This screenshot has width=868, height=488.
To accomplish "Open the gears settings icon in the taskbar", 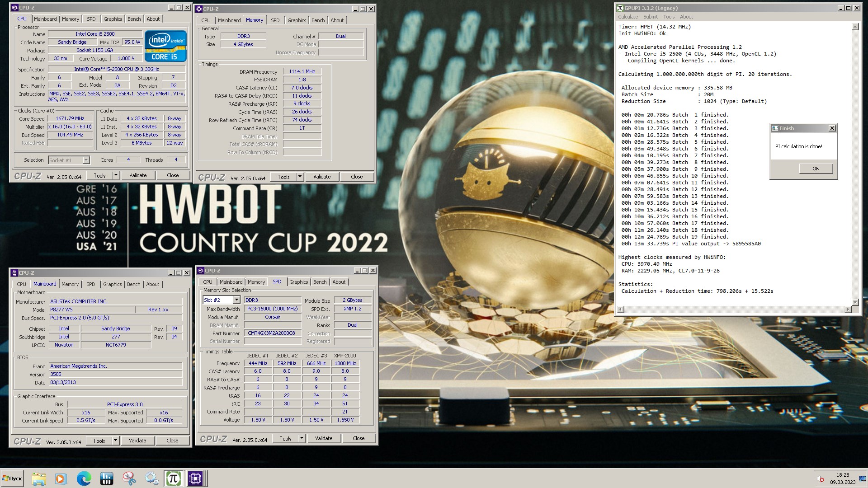I will [151, 478].
